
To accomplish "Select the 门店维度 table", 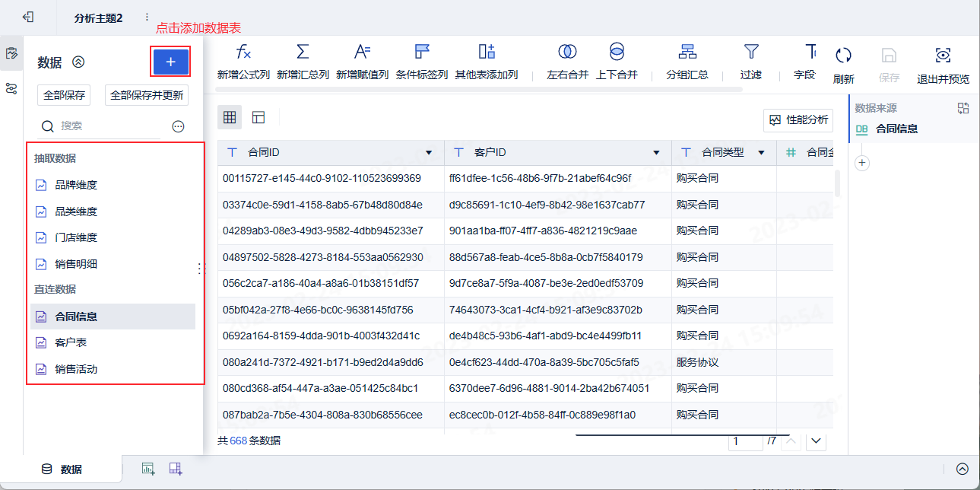I will tap(113, 237).
